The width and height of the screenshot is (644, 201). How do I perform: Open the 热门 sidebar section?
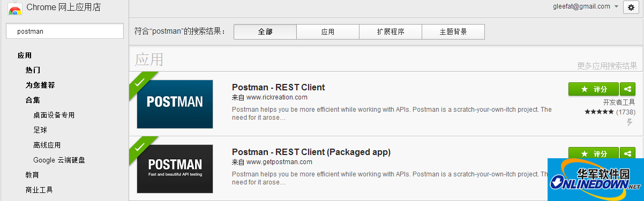pyautogui.click(x=33, y=70)
